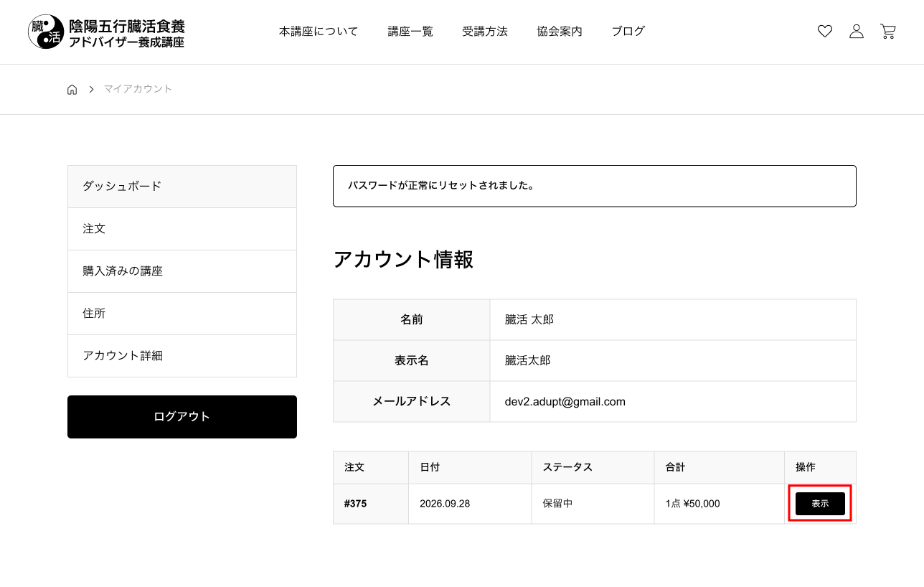Click the name value 臓活 太郎
924x587 pixels.
pyautogui.click(x=529, y=320)
